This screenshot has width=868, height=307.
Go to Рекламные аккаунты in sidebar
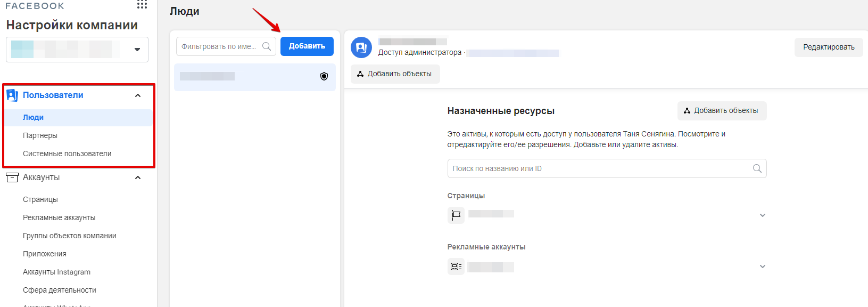click(59, 217)
